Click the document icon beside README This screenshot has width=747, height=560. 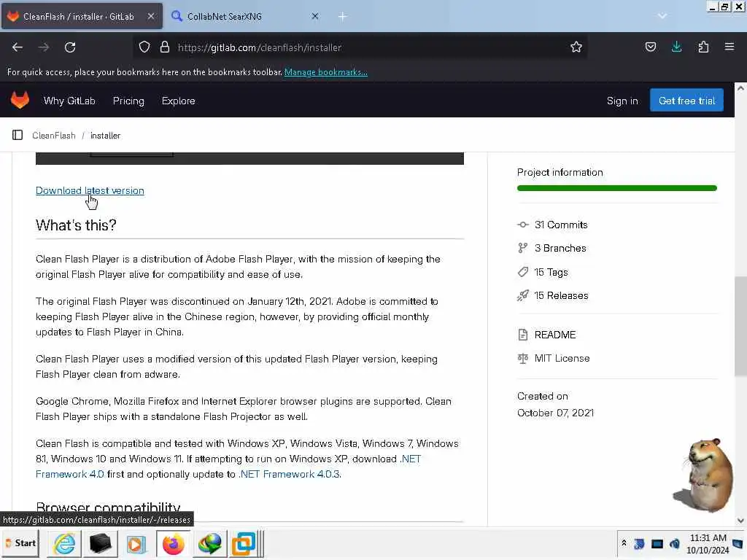522,335
